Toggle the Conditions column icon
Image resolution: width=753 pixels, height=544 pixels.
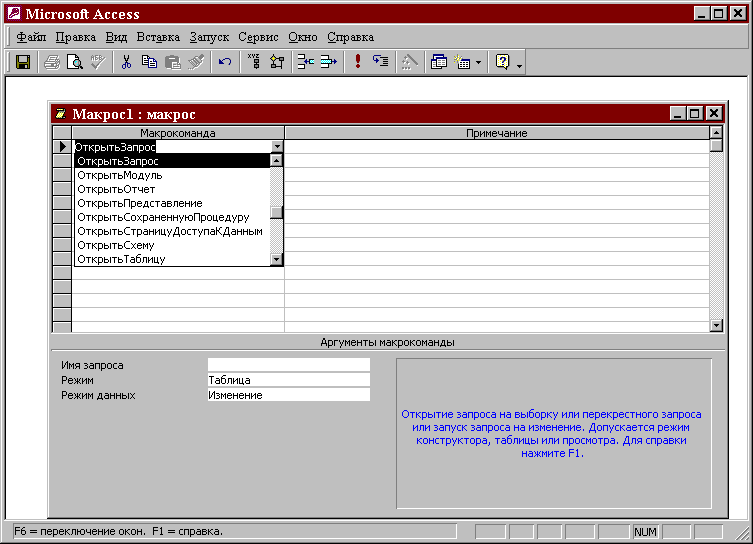(x=277, y=62)
